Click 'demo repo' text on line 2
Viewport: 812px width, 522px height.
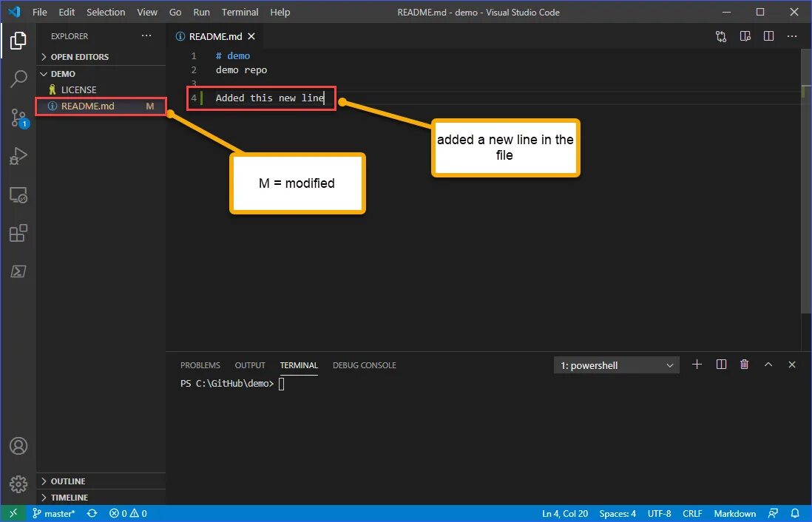click(241, 70)
